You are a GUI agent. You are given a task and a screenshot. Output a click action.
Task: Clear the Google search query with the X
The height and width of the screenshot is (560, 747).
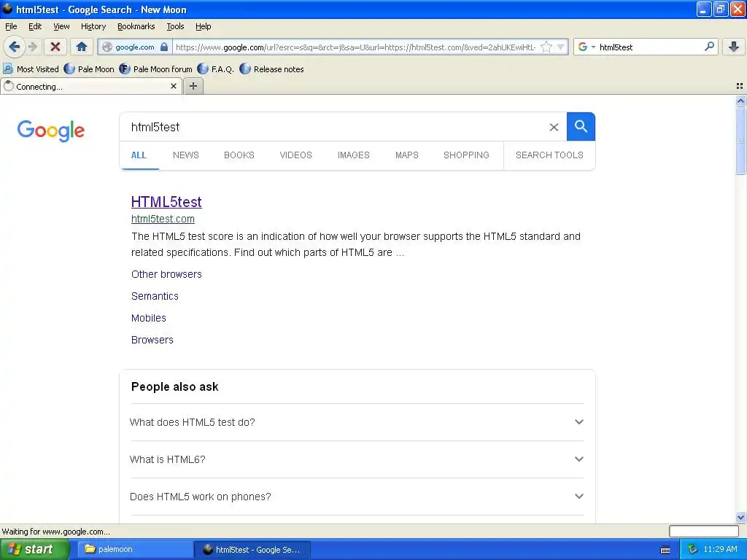[554, 127]
